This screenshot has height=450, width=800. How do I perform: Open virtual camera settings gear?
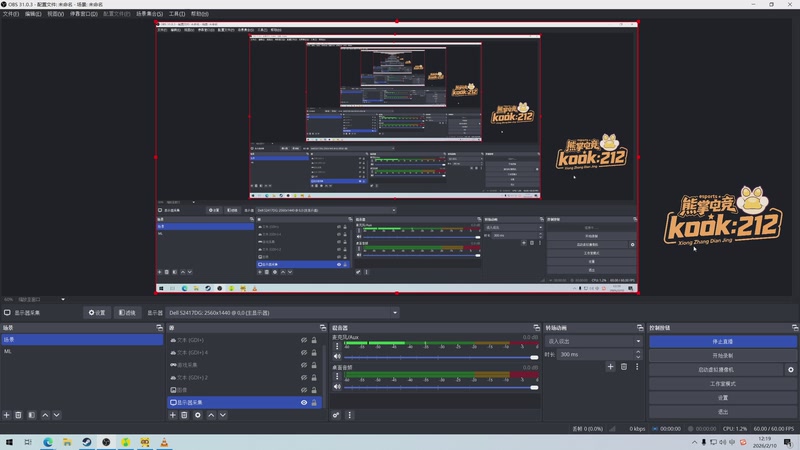click(x=790, y=369)
